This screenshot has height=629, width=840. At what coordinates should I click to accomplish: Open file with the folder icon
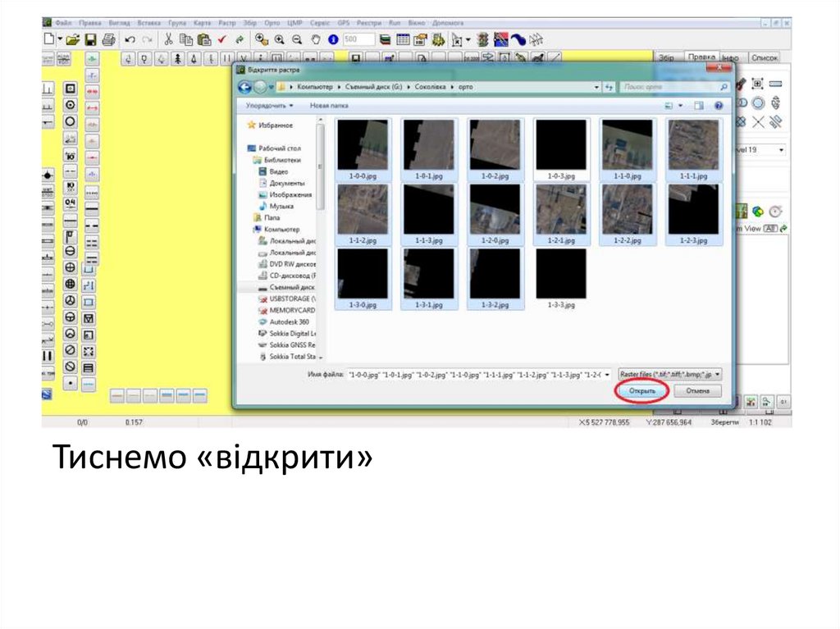pyautogui.click(x=73, y=39)
